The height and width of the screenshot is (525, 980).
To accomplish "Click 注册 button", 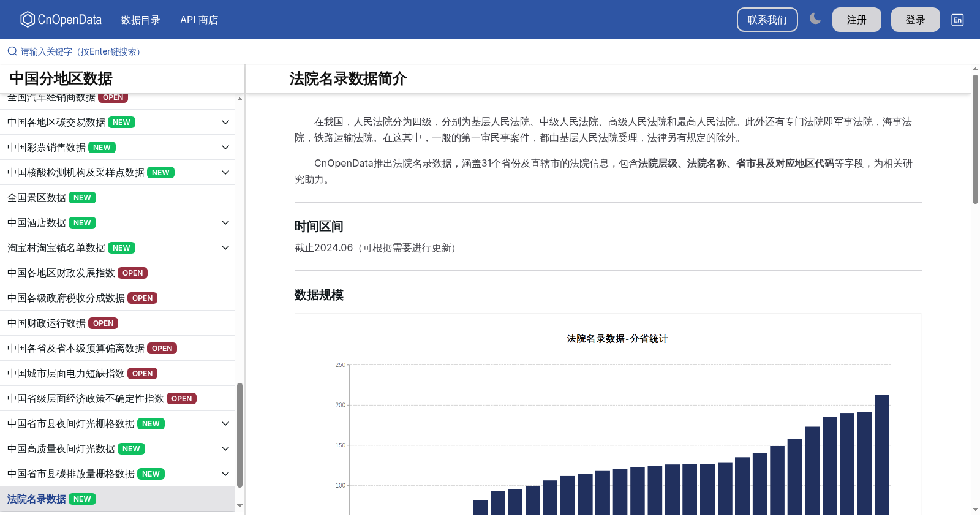I will [x=857, y=20].
